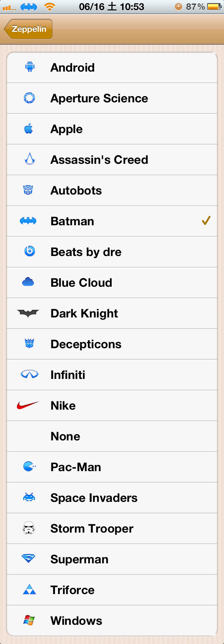Tap the Triforce triangle icon
224x644 pixels.
(x=29, y=590)
